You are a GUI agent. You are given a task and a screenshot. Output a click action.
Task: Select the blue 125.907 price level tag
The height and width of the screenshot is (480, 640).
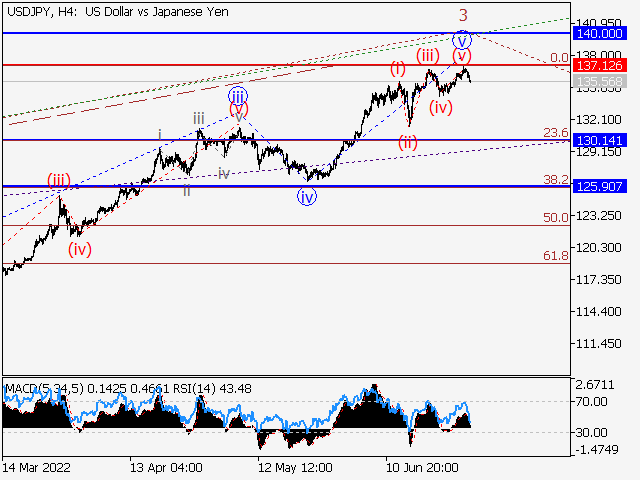pos(600,187)
